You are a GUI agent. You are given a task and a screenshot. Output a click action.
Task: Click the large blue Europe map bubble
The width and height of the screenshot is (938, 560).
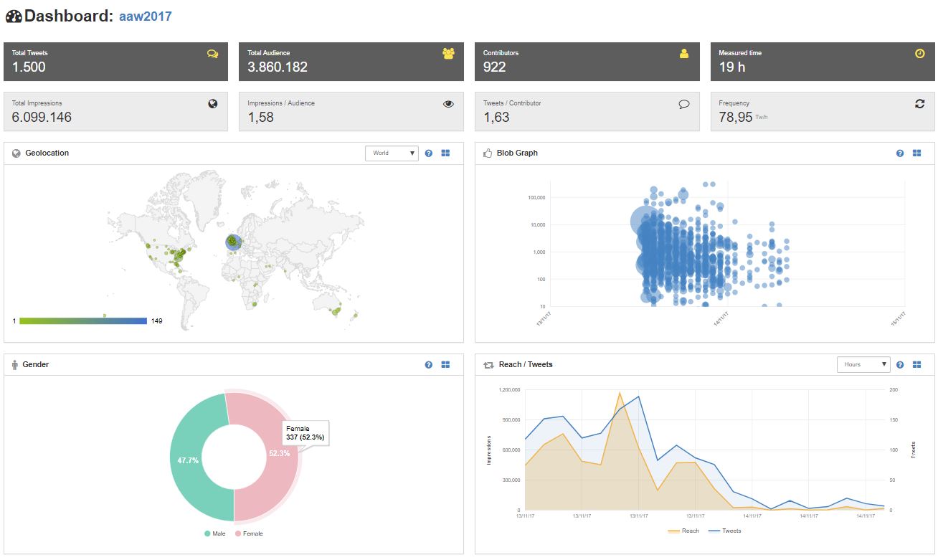tap(234, 242)
